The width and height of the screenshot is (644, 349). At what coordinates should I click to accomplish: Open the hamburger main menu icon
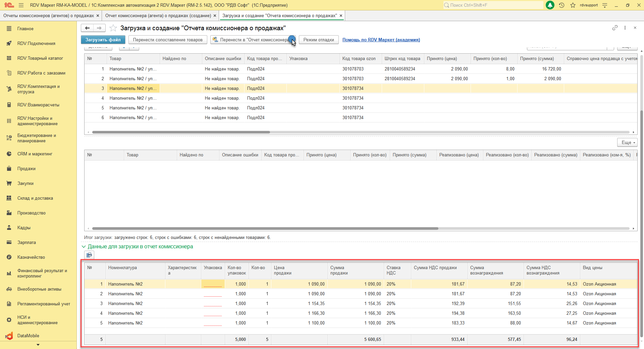click(x=21, y=5)
